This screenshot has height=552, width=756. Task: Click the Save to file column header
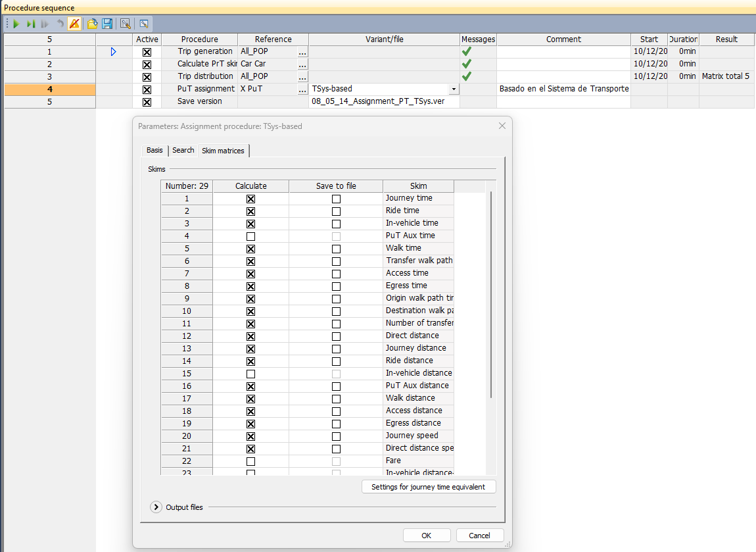pos(336,186)
